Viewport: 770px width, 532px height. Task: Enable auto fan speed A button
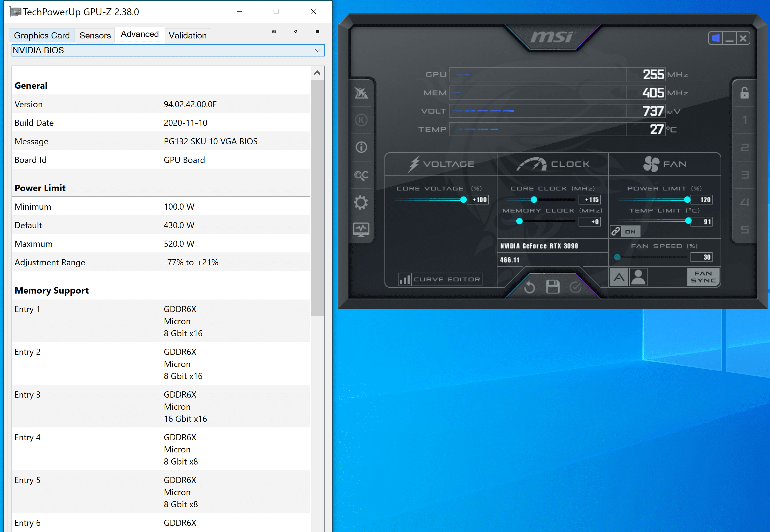pyautogui.click(x=619, y=277)
